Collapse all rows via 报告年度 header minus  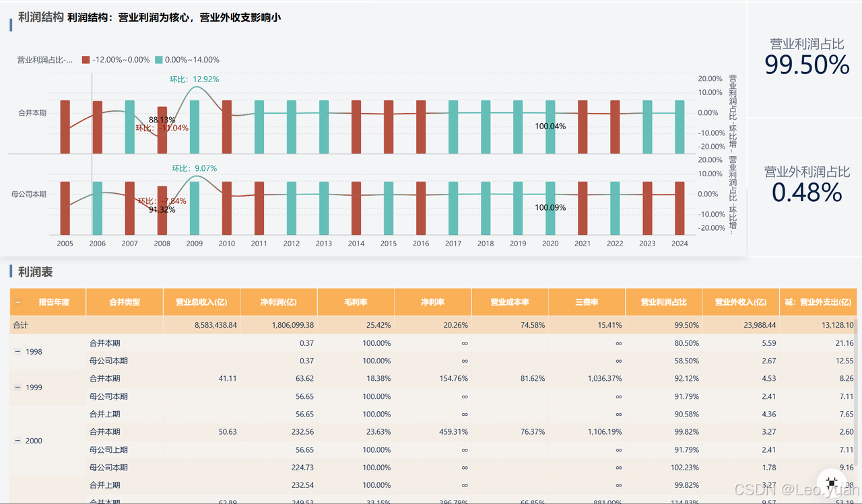pos(18,302)
